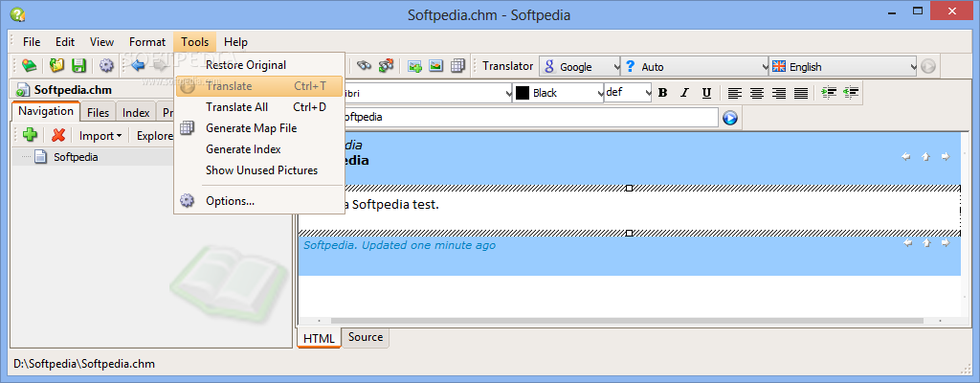Image resolution: width=980 pixels, height=383 pixels.
Task: Add a topic with the green plus icon
Action: (x=30, y=135)
